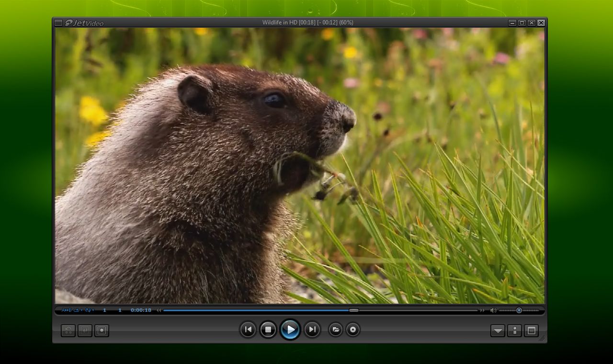Click the grayed return-arrow button at bottom-left
Screen dimensions: 613x364
(x=85, y=330)
